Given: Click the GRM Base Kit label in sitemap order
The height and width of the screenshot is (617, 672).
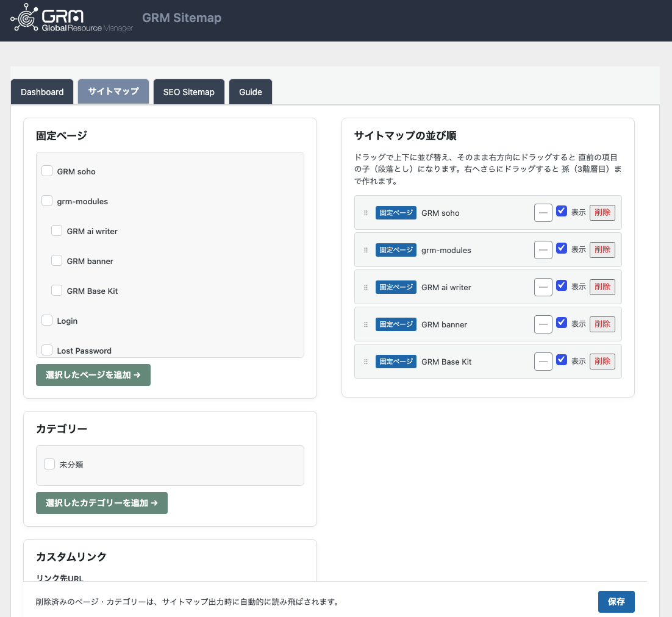Looking at the screenshot, I should click(446, 362).
